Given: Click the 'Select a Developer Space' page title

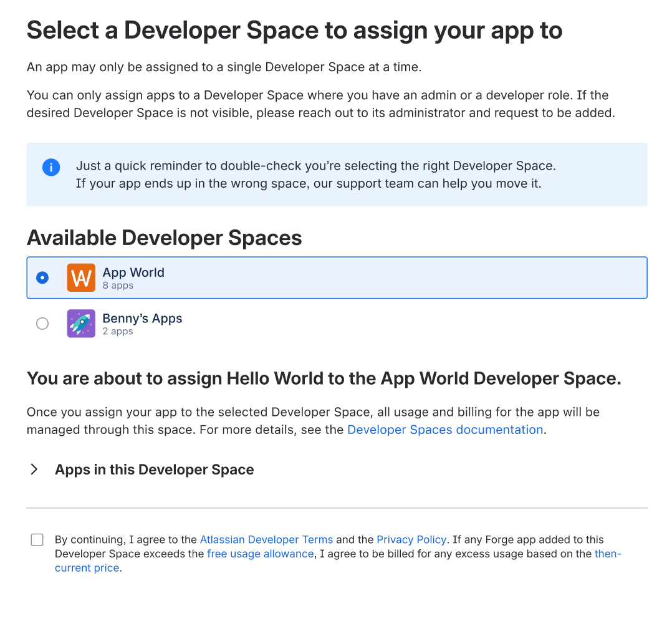Looking at the screenshot, I should pos(294,30).
